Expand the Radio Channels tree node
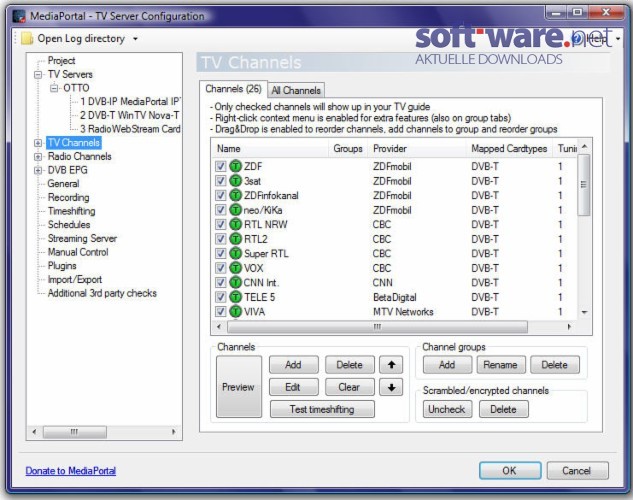 (x=38, y=157)
